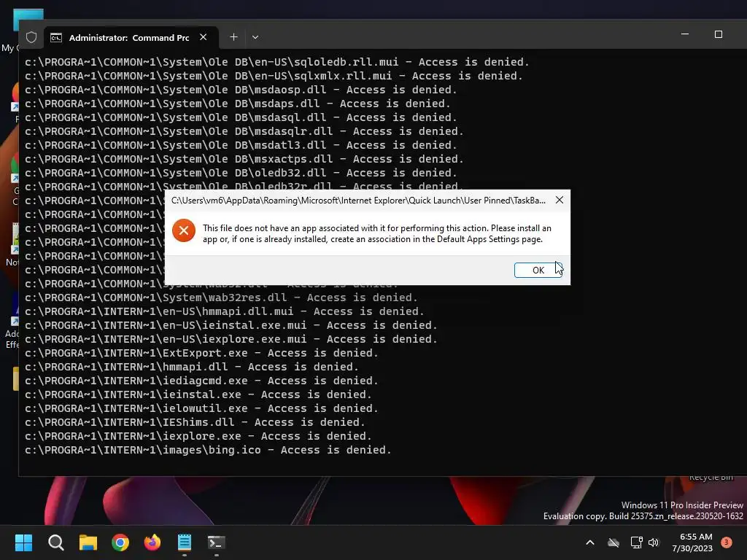Click the hmmapi.dll.mui access denied line

[x=225, y=311]
